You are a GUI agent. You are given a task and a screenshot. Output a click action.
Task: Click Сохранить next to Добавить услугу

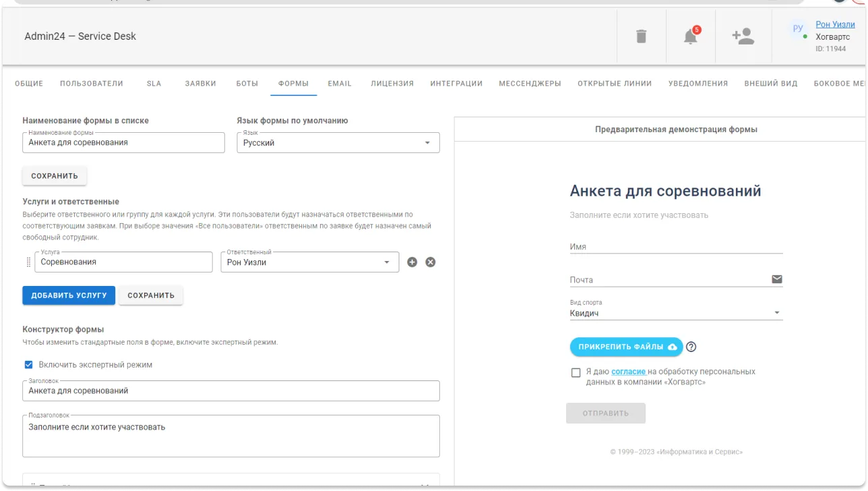tap(151, 295)
